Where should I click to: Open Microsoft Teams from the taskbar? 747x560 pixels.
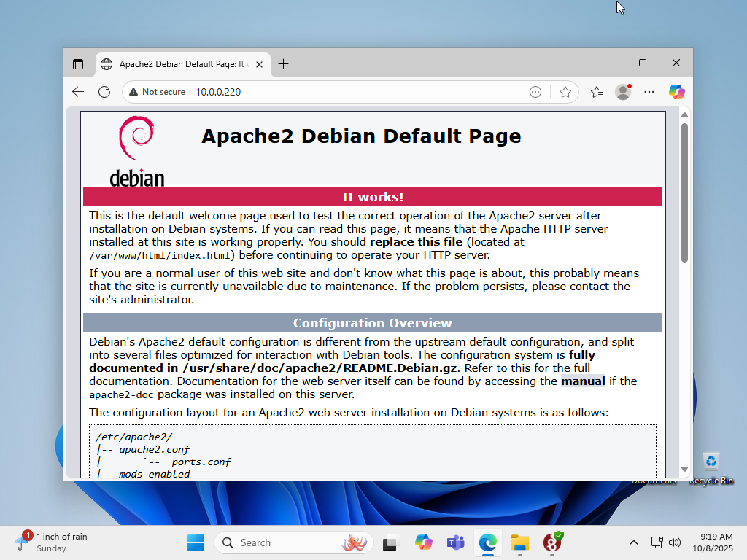click(x=456, y=542)
